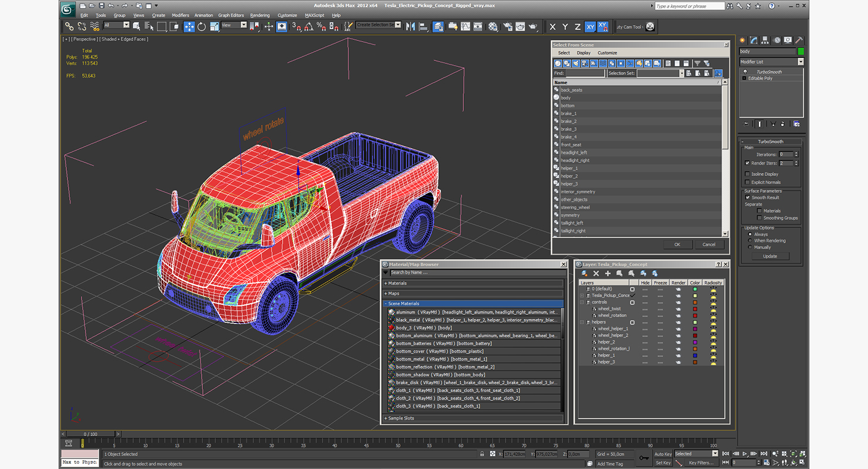
Task: Select the Select and Link tool
Action: pyautogui.click(x=70, y=26)
